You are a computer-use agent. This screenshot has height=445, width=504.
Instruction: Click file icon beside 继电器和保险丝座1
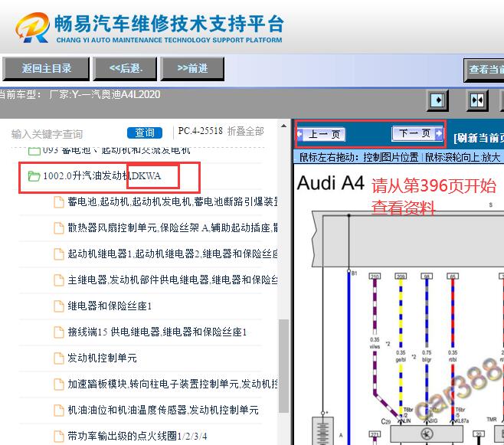(59, 306)
